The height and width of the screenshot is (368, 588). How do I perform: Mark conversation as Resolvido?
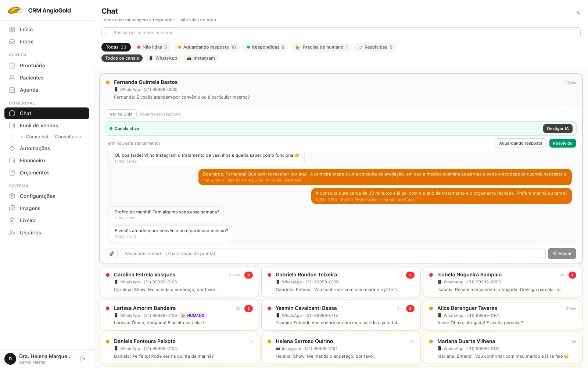coord(563,143)
